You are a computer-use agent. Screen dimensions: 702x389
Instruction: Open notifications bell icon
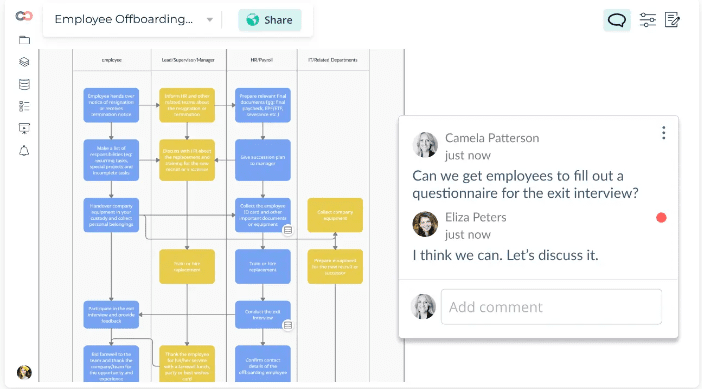click(24, 151)
